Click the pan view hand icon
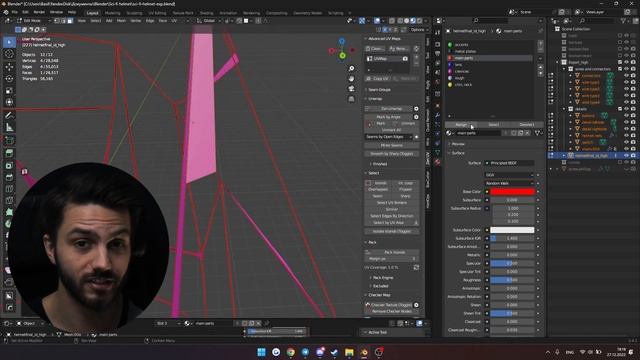 [x=351, y=78]
